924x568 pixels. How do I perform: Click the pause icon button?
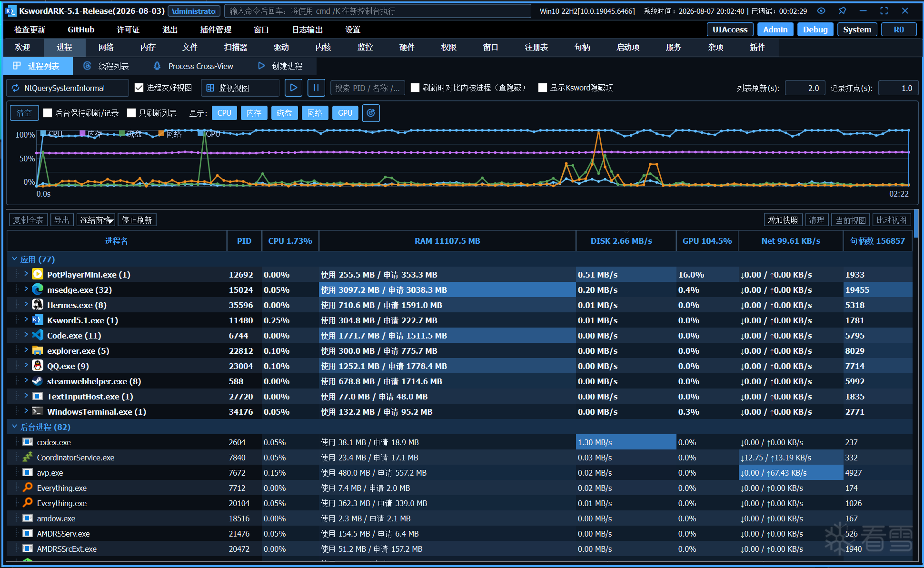tap(316, 88)
